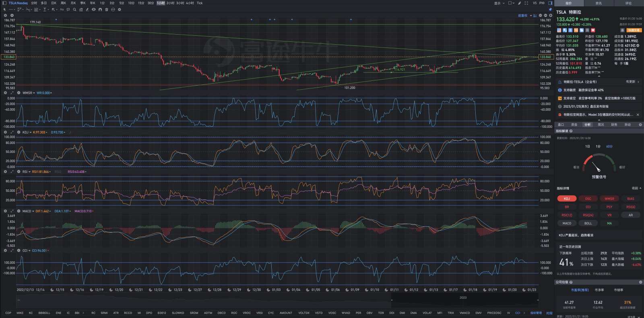Click the magnet snap tool icon
The image size is (644, 318).
[100, 9]
